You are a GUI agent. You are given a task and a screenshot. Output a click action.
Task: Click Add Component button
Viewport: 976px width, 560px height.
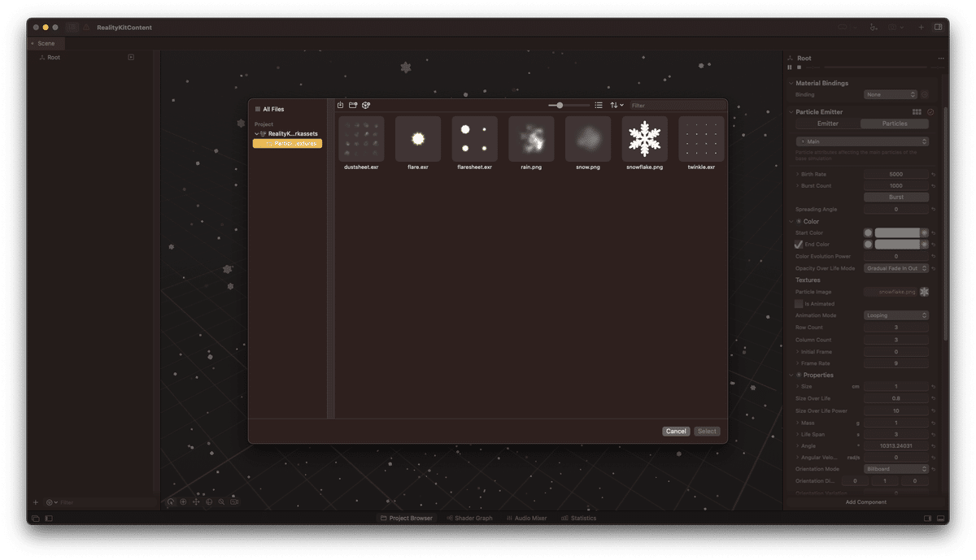(866, 502)
